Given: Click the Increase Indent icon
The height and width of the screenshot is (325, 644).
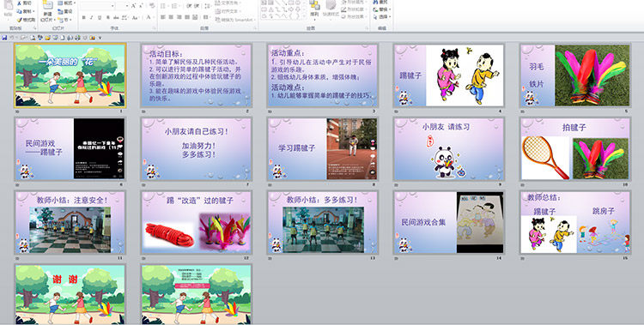Looking at the screenshot, I should [x=197, y=6].
